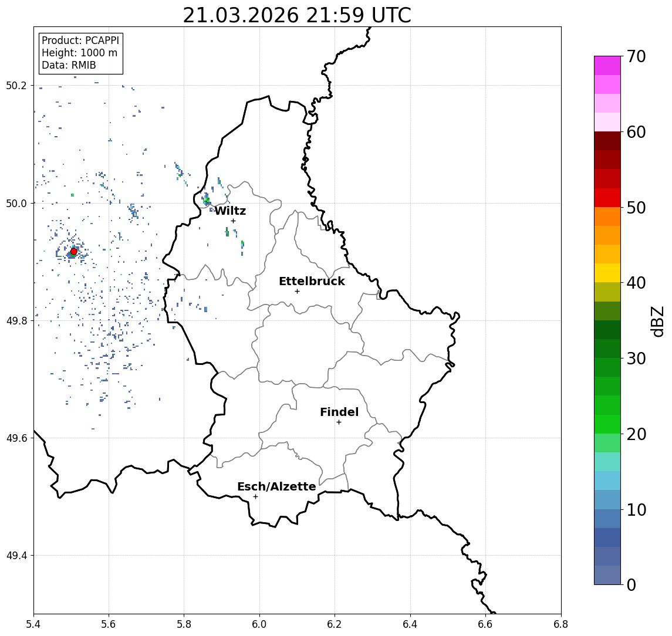The width and height of the screenshot is (672, 636).
Task: Click the red 50 dBZ color band
Action: (x=607, y=198)
